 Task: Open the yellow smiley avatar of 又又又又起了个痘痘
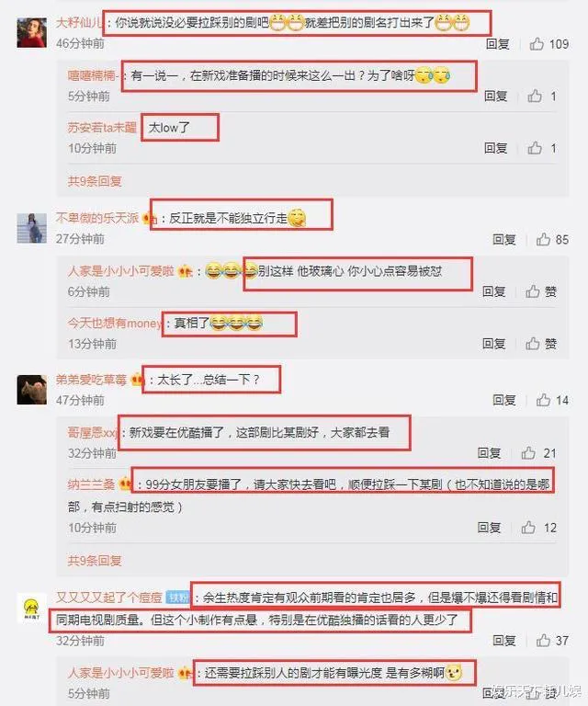click(31, 609)
